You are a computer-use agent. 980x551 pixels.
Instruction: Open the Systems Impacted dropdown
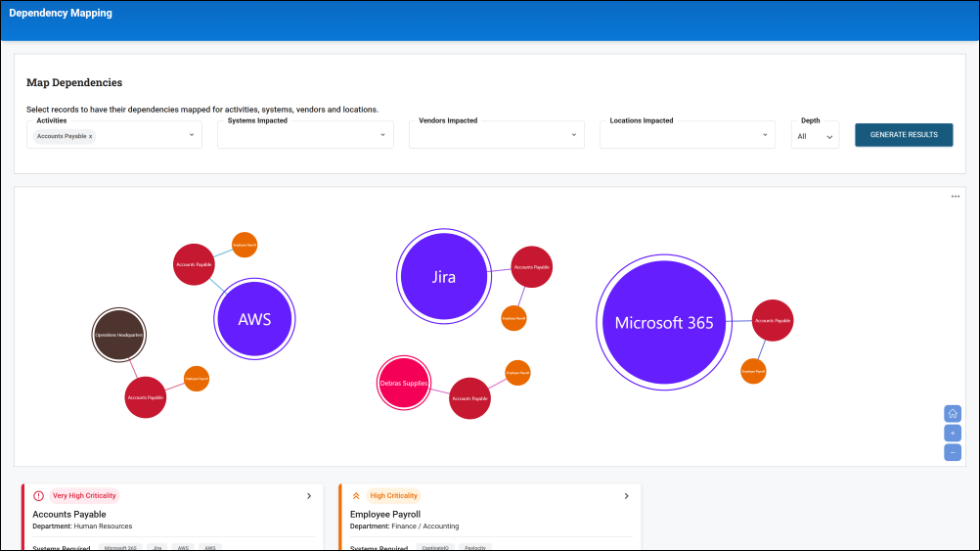(382, 135)
